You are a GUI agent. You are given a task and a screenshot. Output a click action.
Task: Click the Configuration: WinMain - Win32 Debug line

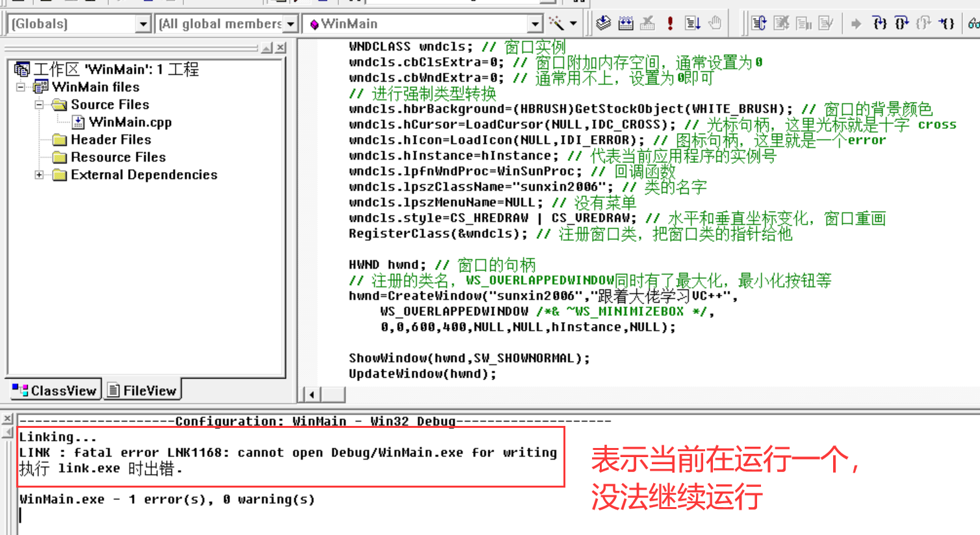[315, 421]
